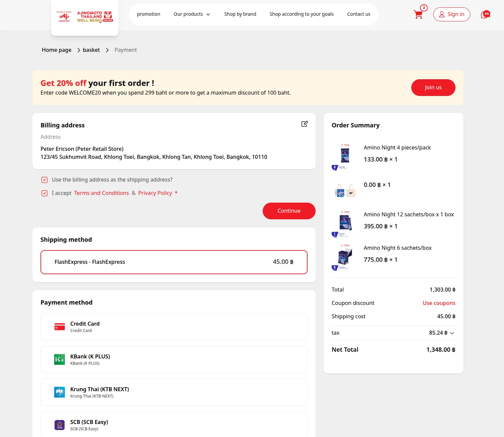Click the edit billing address icon
Image resolution: width=504 pixels, height=437 pixels.
point(304,124)
